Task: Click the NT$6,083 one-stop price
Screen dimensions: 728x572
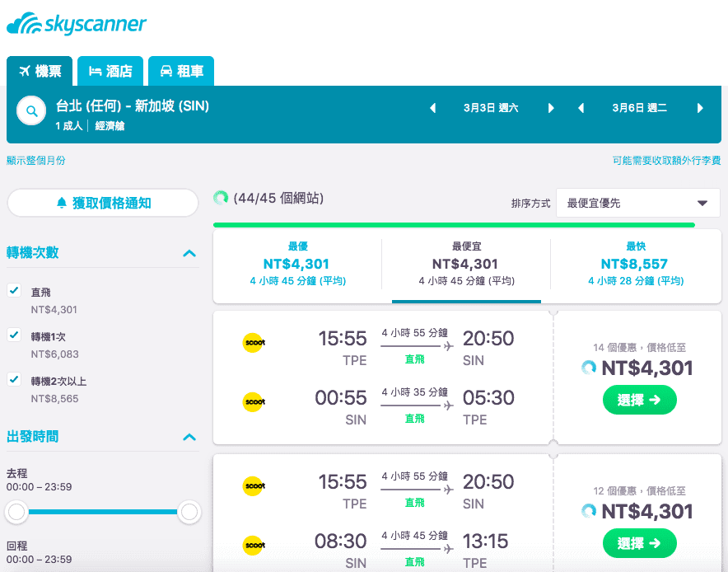Action: click(55, 354)
